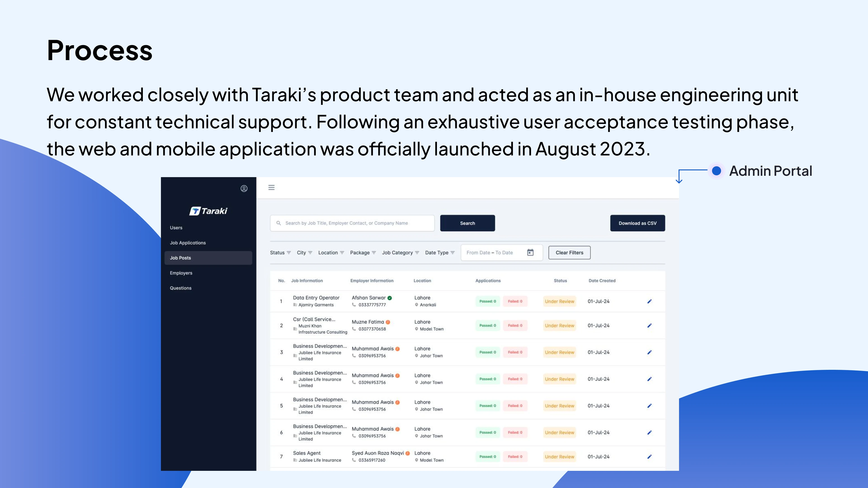Click the Taraki logo

(x=208, y=211)
